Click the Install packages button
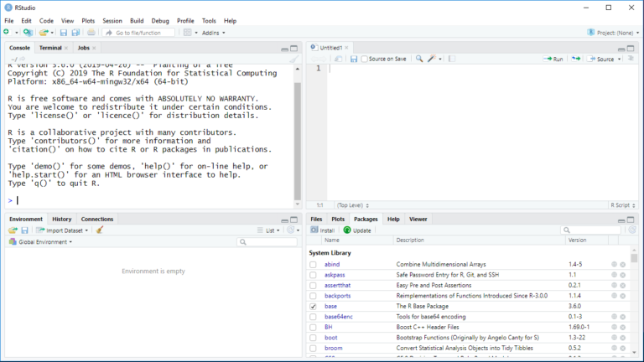Screen dimensions: 644x362 tap(323, 230)
